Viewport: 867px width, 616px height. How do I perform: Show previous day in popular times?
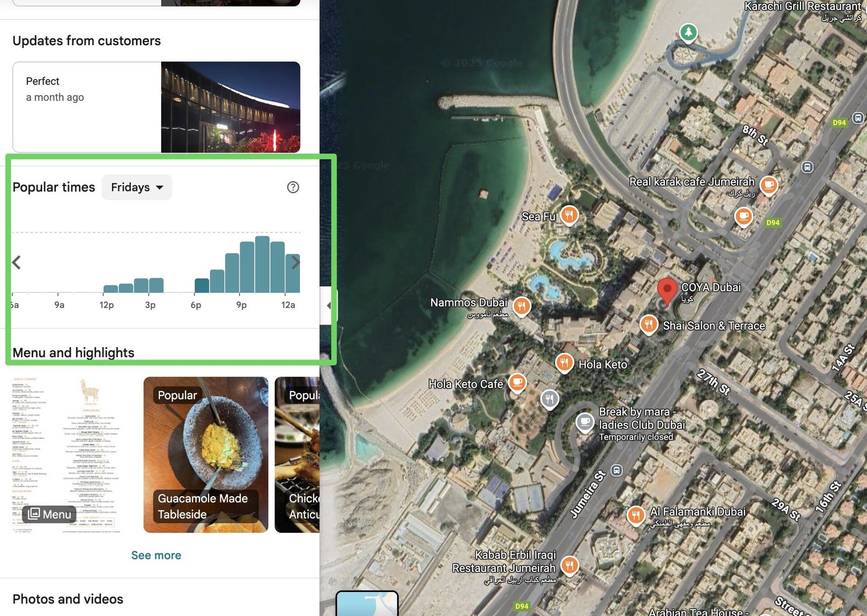click(x=17, y=262)
